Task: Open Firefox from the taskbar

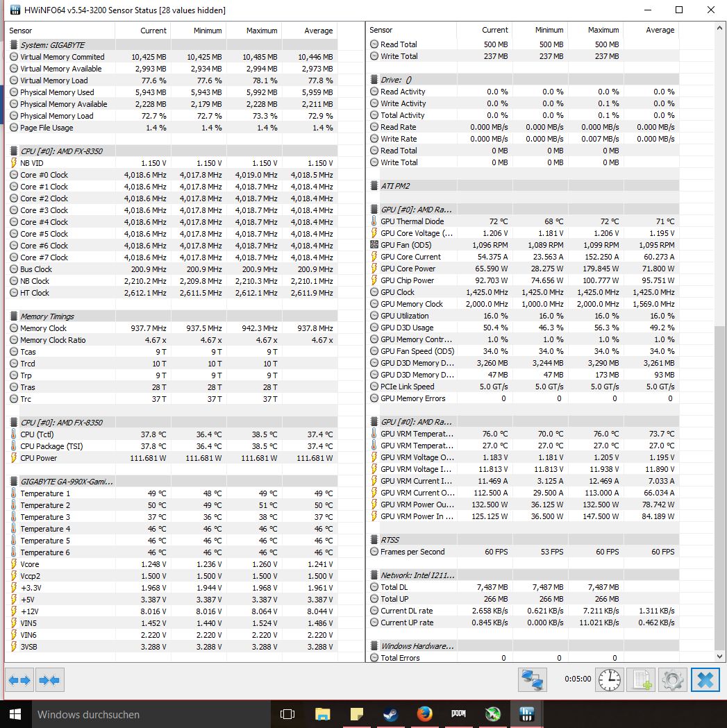Action: [424, 714]
